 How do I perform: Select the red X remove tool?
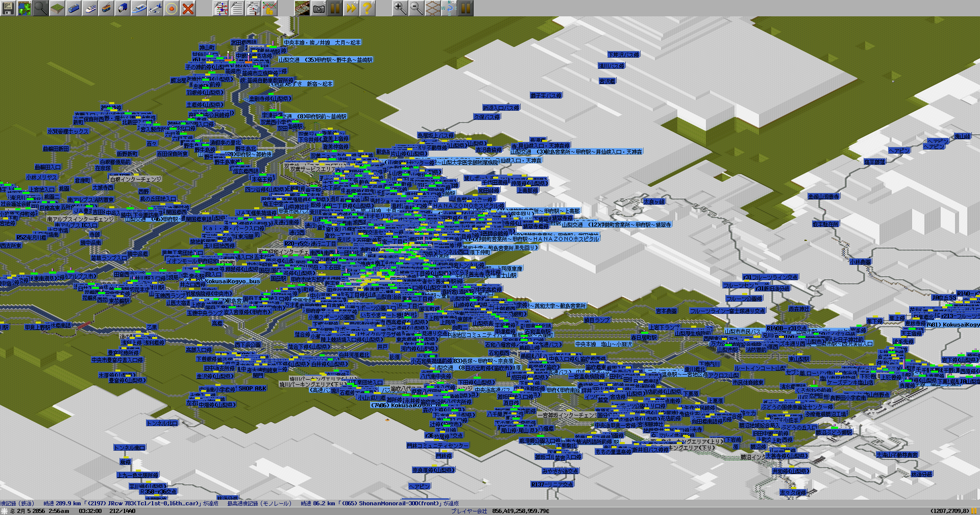pyautogui.click(x=188, y=8)
